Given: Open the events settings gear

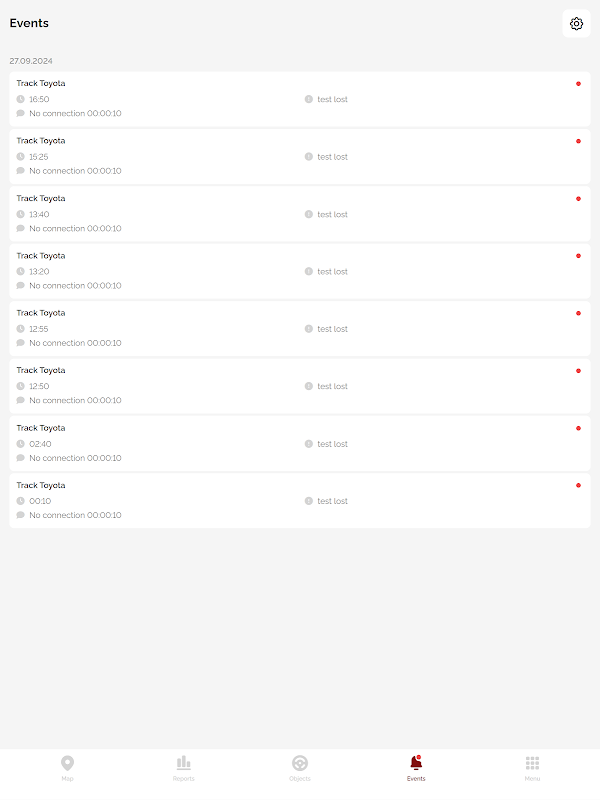Looking at the screenshot, I should [576, 24].
